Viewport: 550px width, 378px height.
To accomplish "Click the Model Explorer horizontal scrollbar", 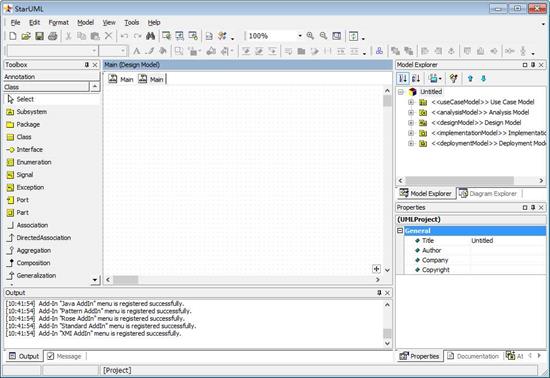I will point(471,181).
